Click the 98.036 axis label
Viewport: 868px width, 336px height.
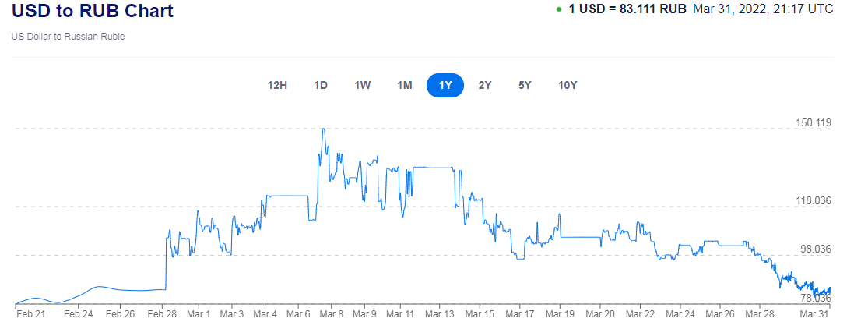coord(815,249)
